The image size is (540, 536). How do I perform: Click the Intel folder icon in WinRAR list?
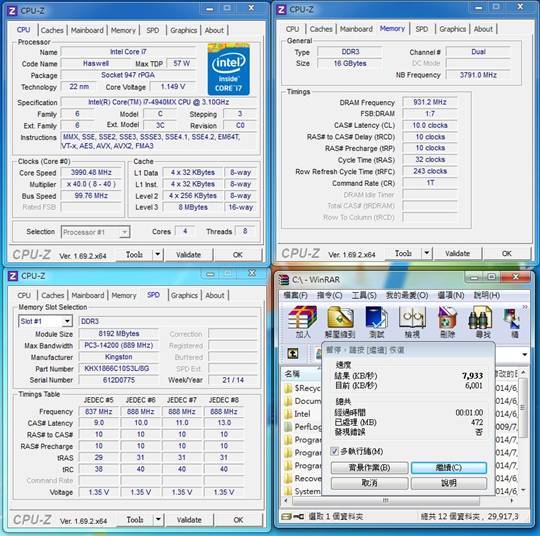tap(288, 414)
